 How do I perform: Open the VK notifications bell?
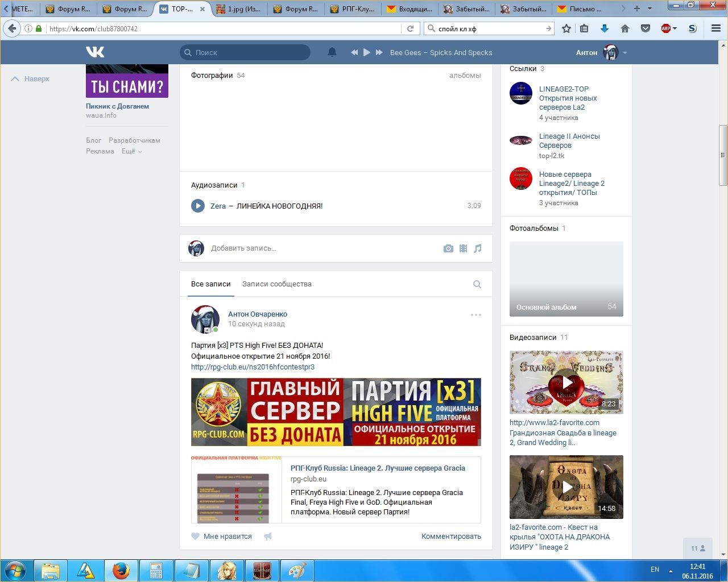332,52
